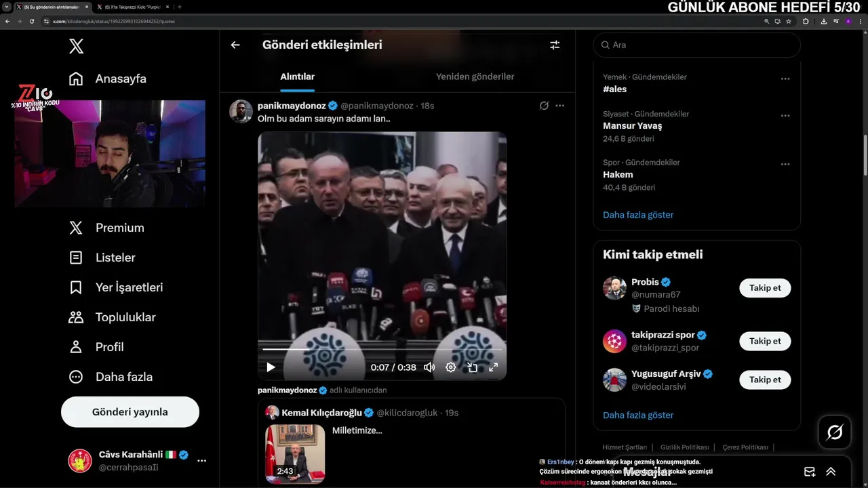The height and width of the screenshot is (488, 868).
Task: Click the Gönderi yayınla button
Action: coord(130,412)
